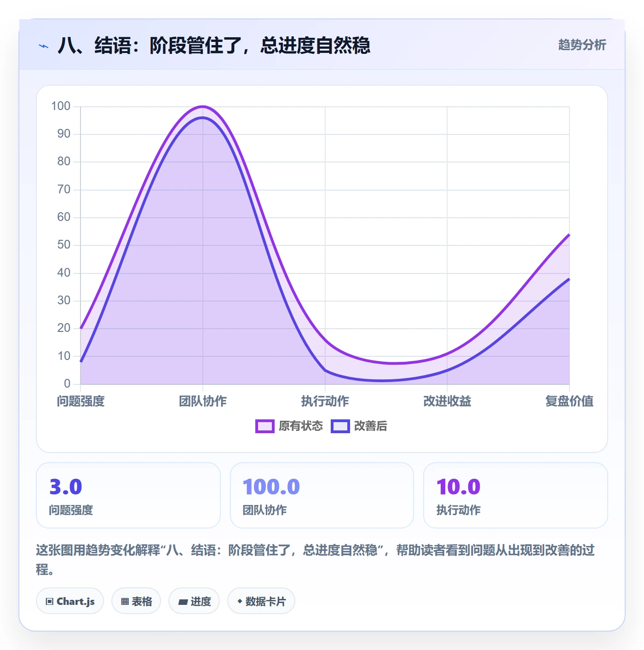This screenshot has height=650, width=644.
Task: Open the Chart.js tag chip
Action: point(70,601)
